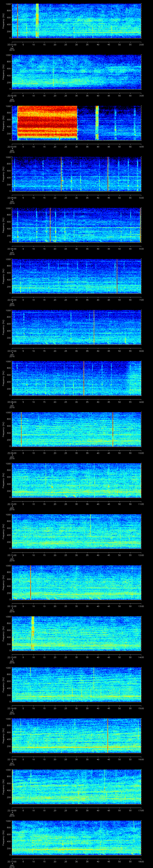Click the "6:00" end-time label
Viewport: 153px width, 868px height.
pos(141,249)
